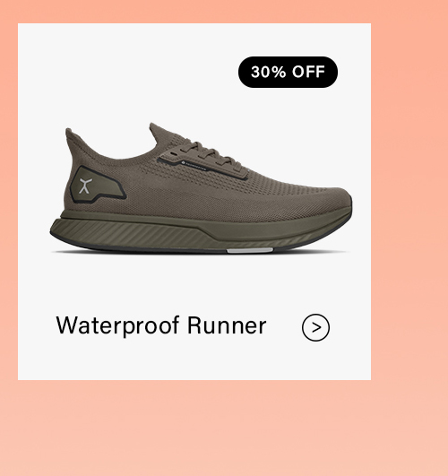Click the shoe's laces area

pos(212,155)
